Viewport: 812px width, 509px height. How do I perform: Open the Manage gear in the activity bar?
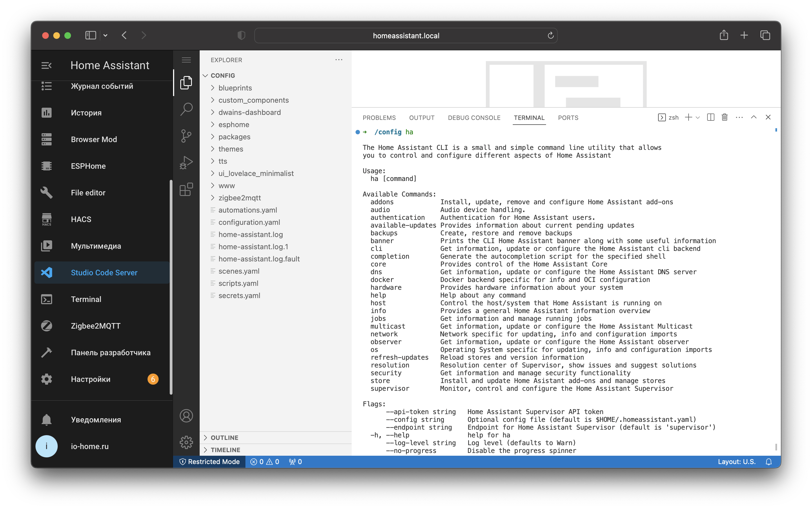click(x=186, y=442)
